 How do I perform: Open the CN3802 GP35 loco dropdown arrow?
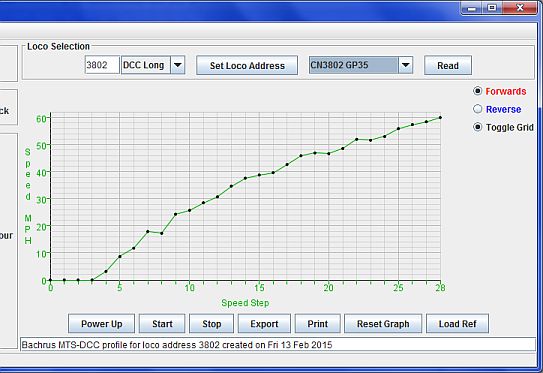click(406, 65)
